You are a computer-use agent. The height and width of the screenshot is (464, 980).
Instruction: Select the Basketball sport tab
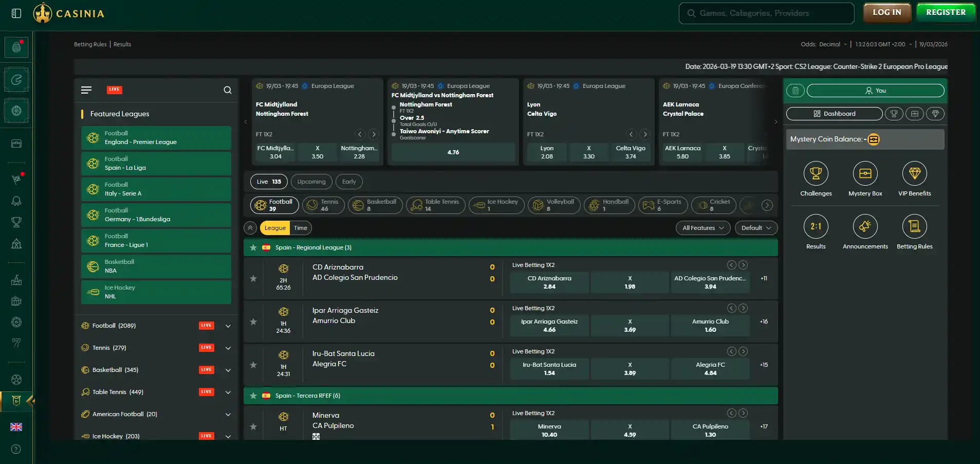(x=376, y=205)
